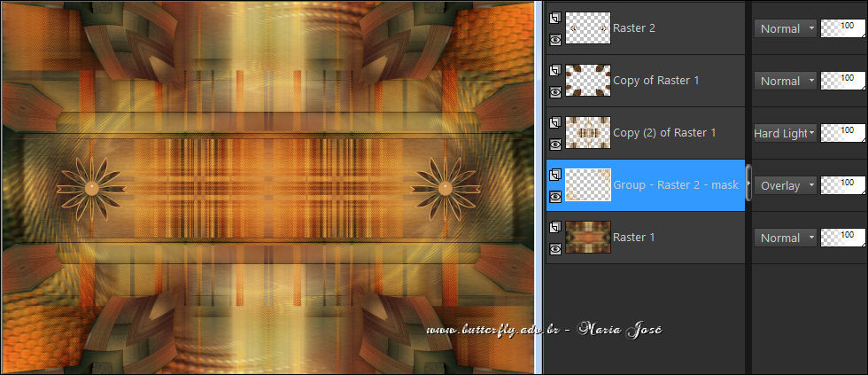Select the layer named Copy (2) of Raster 1
This screenshot has height=375, width=868.
pos(664,133)
